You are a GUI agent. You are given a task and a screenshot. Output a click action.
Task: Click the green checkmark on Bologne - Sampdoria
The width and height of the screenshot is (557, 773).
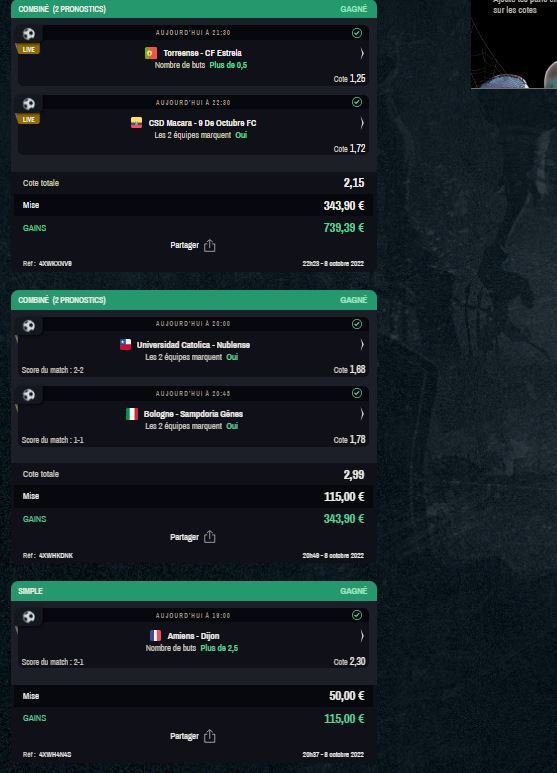[357, 393]
